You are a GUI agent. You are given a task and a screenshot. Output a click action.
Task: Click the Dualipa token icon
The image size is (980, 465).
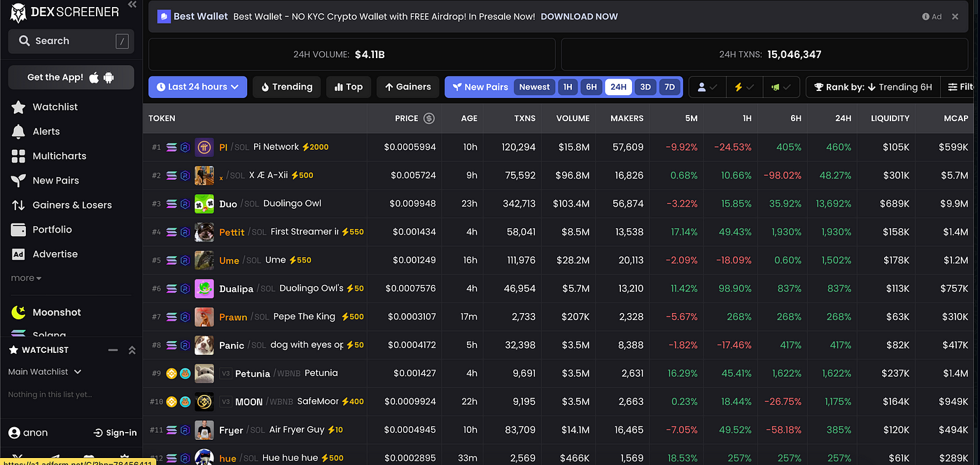pos(204,289)
